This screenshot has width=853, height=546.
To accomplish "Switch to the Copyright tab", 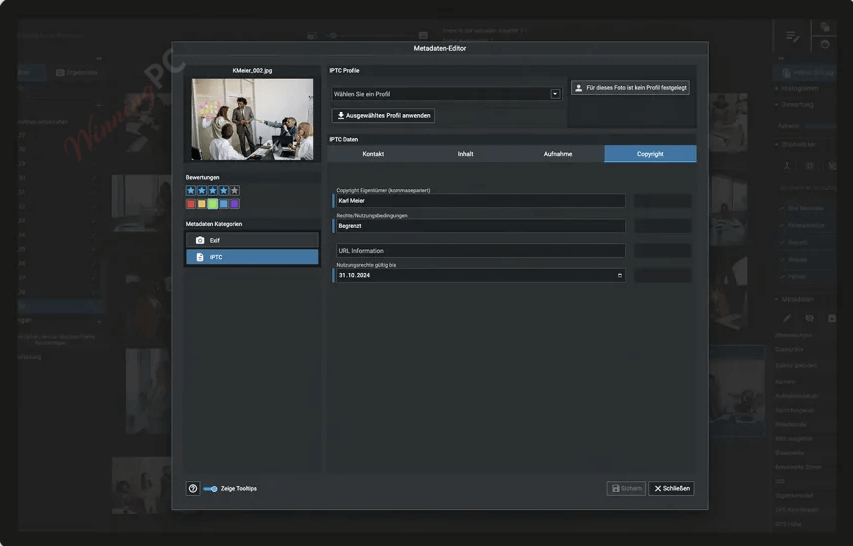I will 650,154.
